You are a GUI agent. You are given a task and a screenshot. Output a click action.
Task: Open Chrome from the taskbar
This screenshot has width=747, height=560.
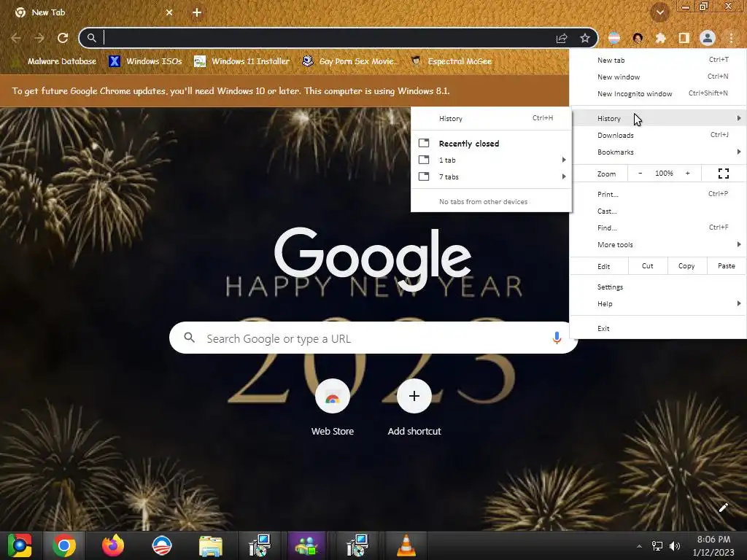click(64, 545)
